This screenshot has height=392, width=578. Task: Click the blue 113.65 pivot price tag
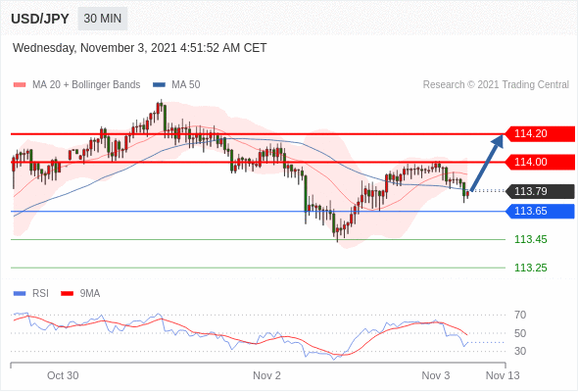tap(540, 212)
